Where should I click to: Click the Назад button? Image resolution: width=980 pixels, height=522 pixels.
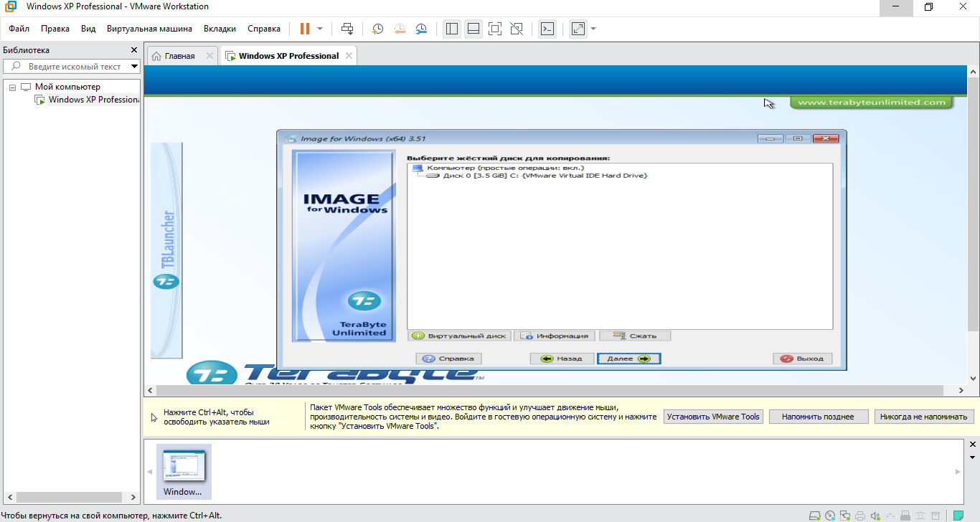coord(563,359)
